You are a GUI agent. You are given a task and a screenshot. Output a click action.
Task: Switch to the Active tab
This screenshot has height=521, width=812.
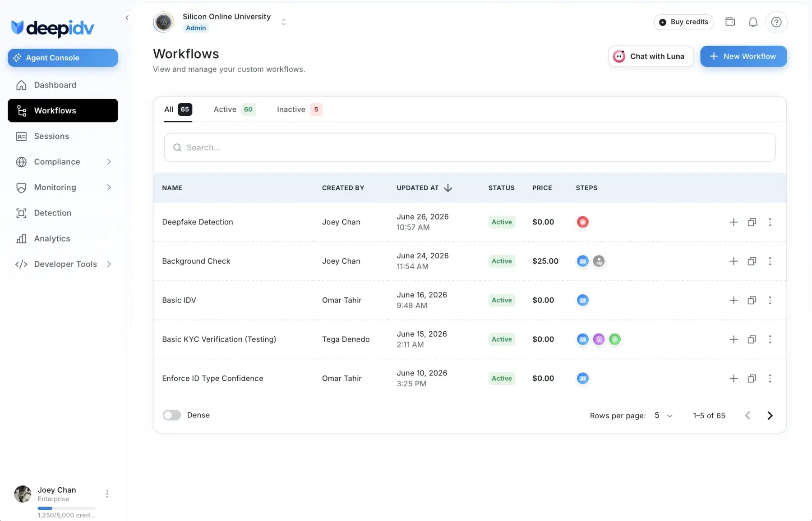235,110
